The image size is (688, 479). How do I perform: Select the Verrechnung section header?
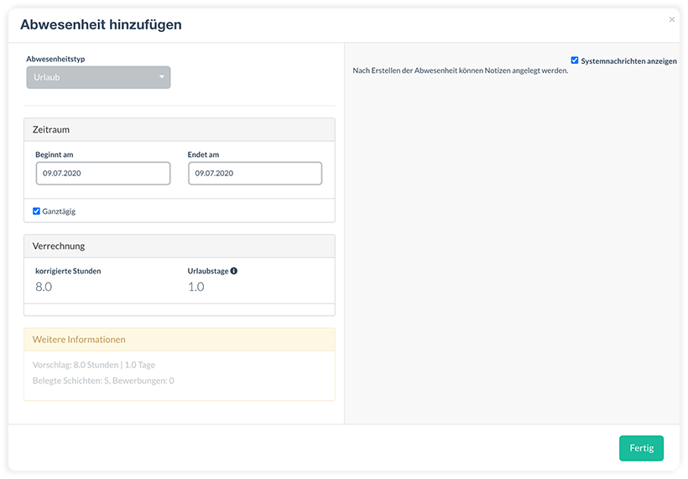(179, 246)
